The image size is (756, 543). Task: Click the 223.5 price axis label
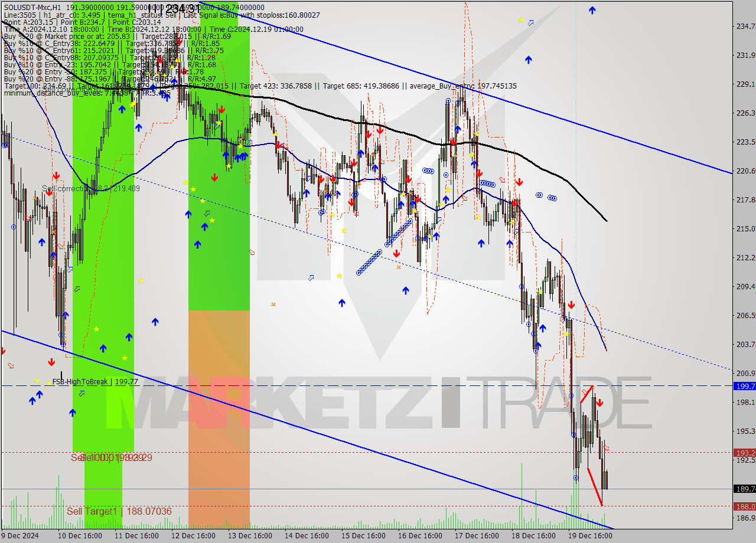click(745, 142)
